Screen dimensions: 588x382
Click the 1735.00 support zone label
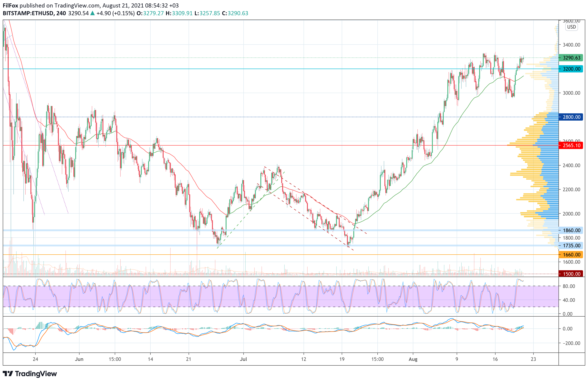[x=571, y=246]
